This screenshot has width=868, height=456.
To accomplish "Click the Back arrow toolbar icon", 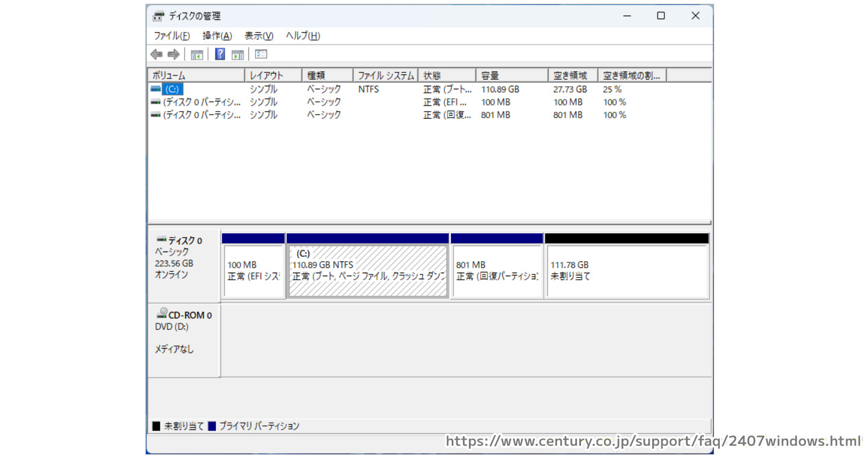I will pyautogui.click(x=157, y=55).
